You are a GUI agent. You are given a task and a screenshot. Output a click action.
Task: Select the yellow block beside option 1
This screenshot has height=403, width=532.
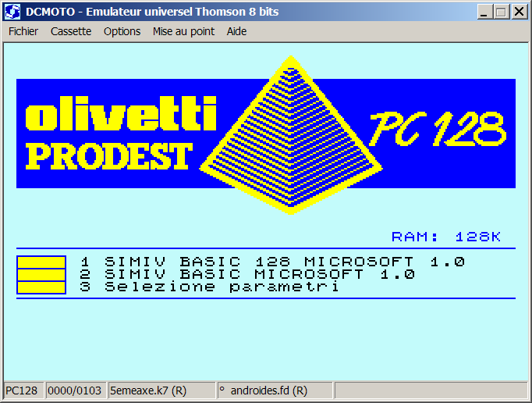pos(41,262)
